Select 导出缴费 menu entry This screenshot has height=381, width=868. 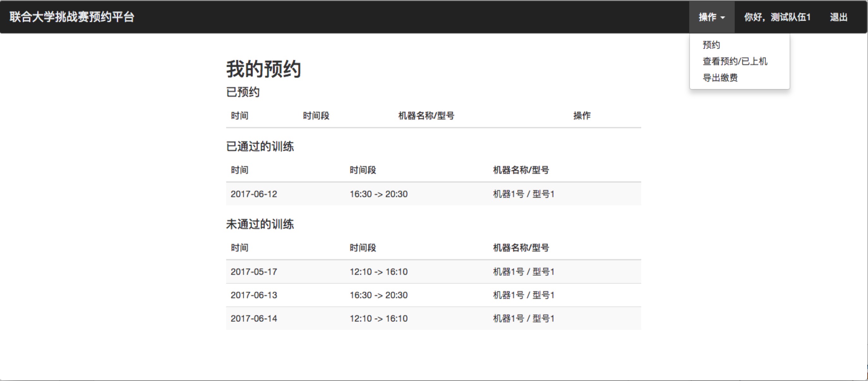[x=720, y=78]
